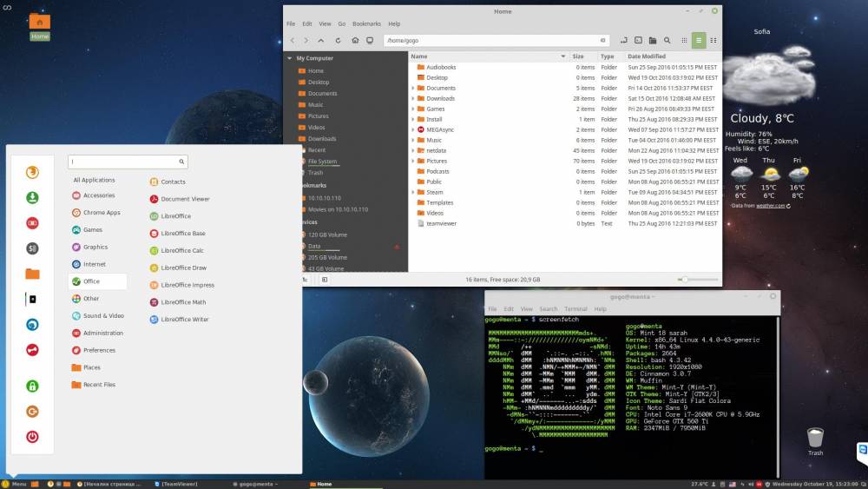Select the teamviewer text file
The image size is (868, 489).
(x=441, y=224)
